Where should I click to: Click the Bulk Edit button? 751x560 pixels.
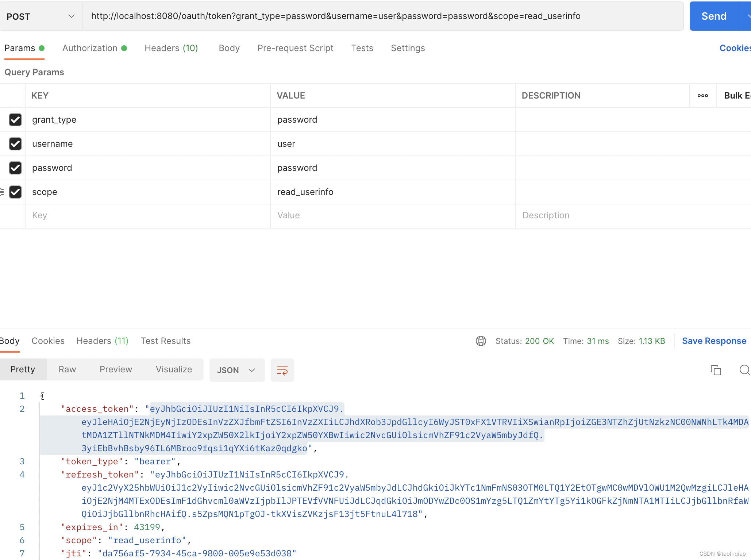click(737, 96)
